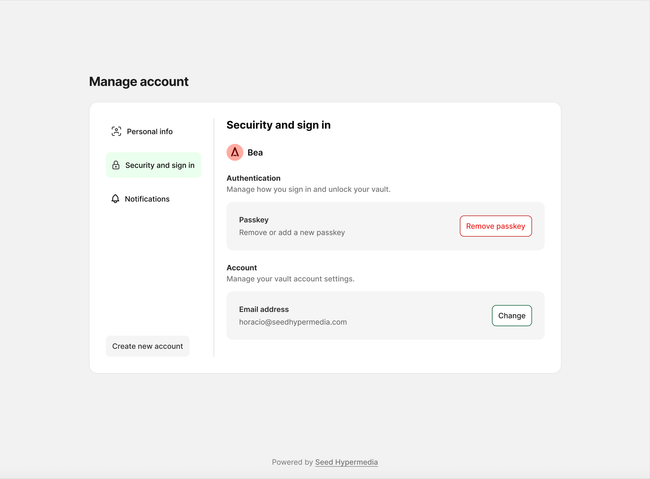The width and height of the screenshot is (650, 479).
Task: Click the Email address label
Action: [x=264, y=309]
